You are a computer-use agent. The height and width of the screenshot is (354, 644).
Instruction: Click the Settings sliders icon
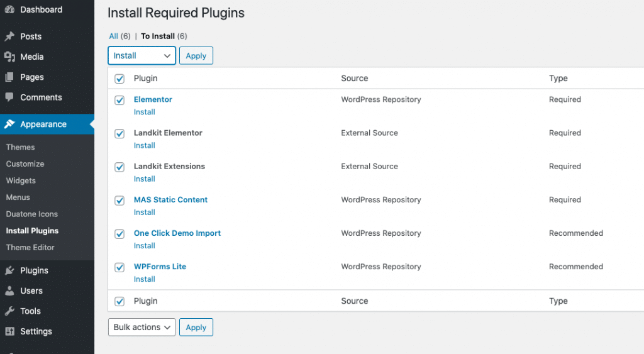[x=9, y=331]
